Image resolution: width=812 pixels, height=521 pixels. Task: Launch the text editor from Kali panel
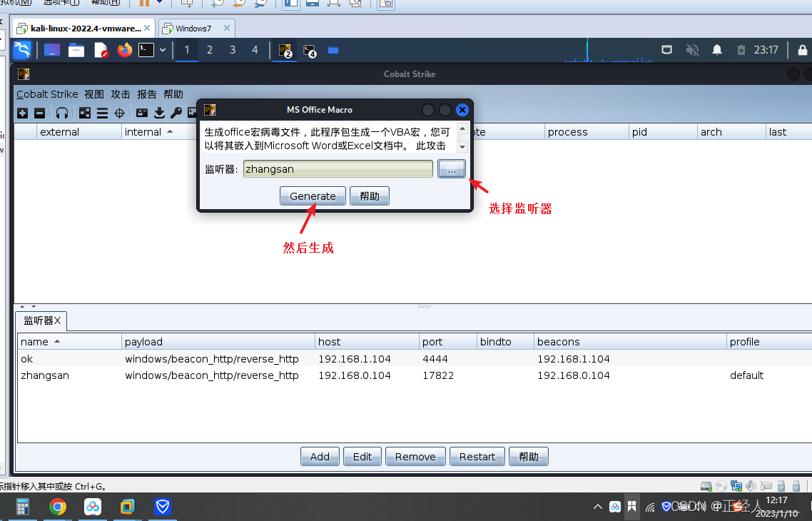(x=101, y=50)
